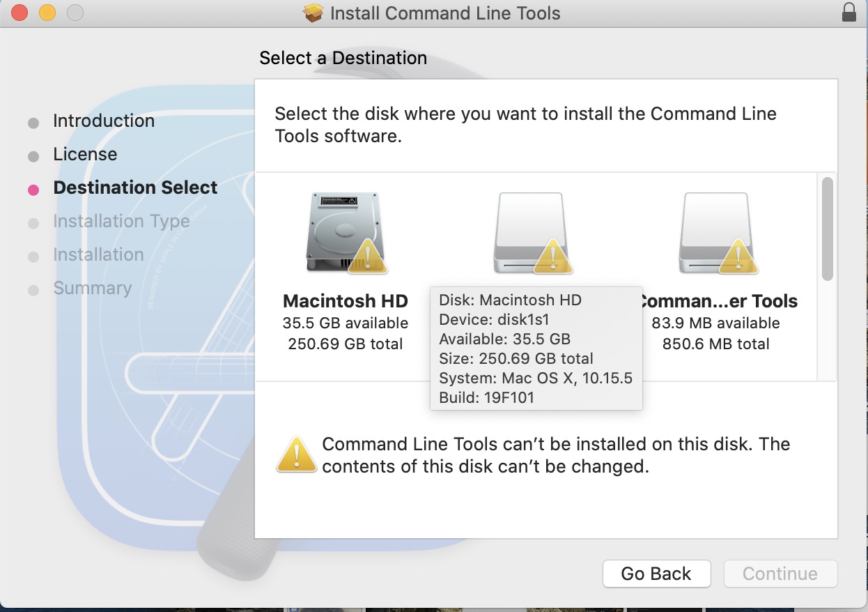The width and height of the screenshot is (868, 612).
Task: Click the yellow warning triangle beside the error message
Action: 297,455
